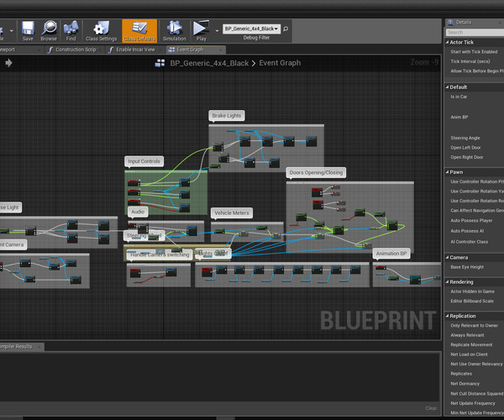The width and height of the screenshot is (504, 420).
Task: Click the Details search field
Action: click(x=472, y=32)
